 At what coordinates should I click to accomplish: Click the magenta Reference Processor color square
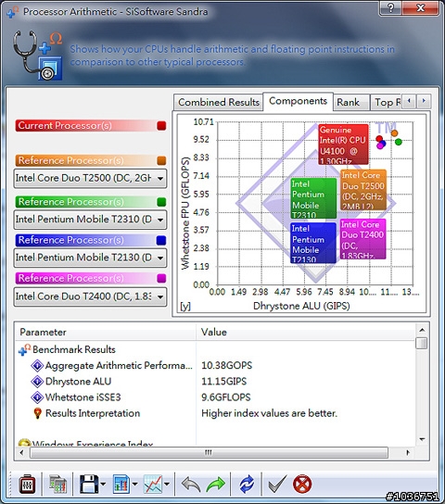(161, 278)
